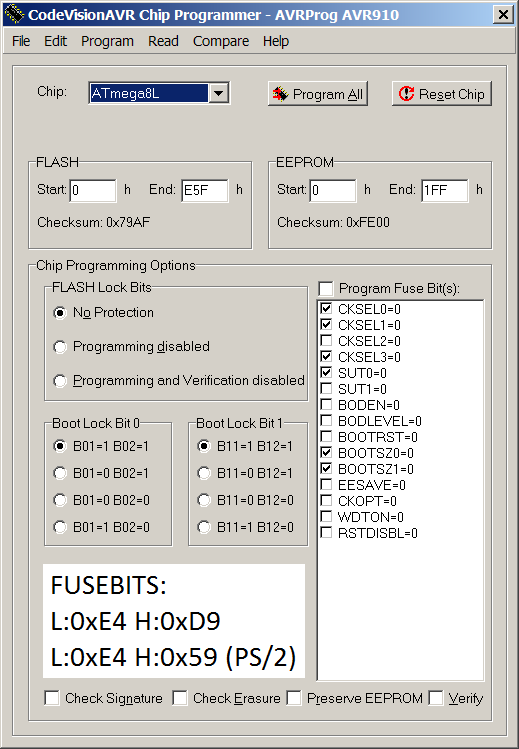Tick the Verify checkbox
The image size is (519, 749).
pos(436,698)
